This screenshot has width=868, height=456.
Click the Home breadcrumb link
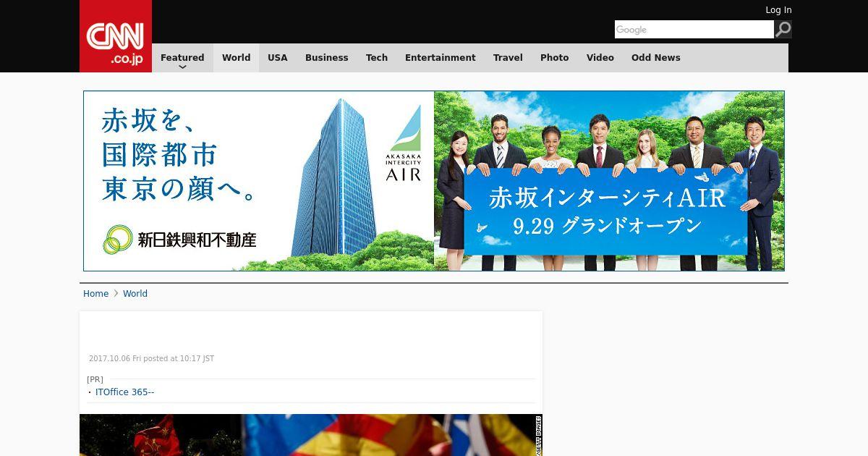point(95,294)
